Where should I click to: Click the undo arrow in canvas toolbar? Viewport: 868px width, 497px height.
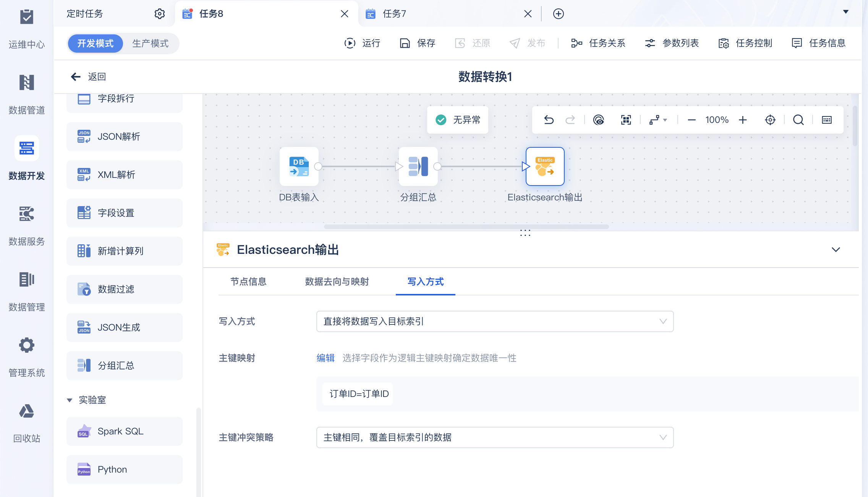[549, 120]
